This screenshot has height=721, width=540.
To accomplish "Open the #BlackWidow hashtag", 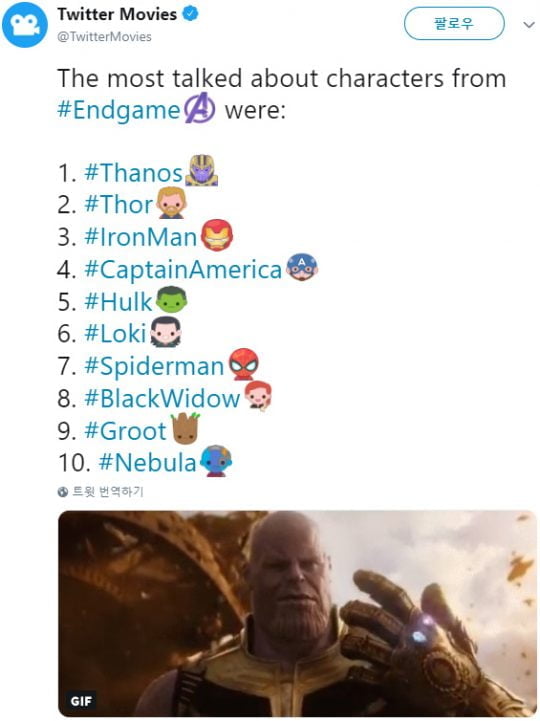I will (x=162, y=398).
